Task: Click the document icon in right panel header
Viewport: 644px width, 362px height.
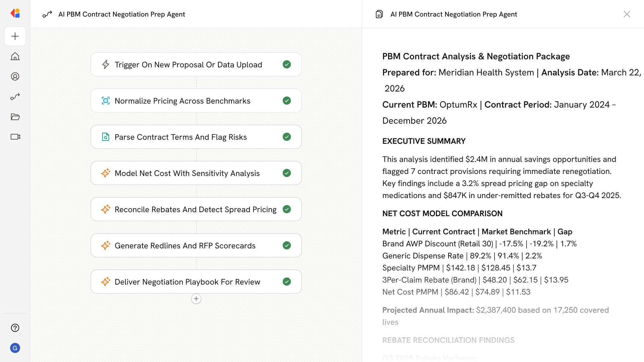Action: coord(379,14)
